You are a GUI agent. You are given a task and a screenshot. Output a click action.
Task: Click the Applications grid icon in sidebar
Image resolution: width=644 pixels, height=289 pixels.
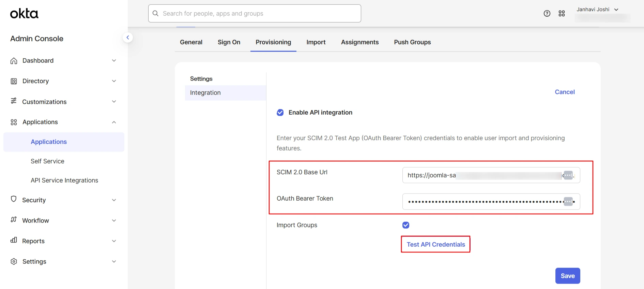pyautogui.click(x=14, y=122)
